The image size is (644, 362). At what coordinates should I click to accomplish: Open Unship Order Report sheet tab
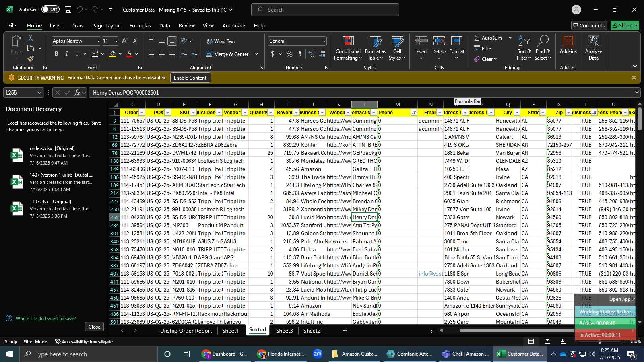click(186, 331)
